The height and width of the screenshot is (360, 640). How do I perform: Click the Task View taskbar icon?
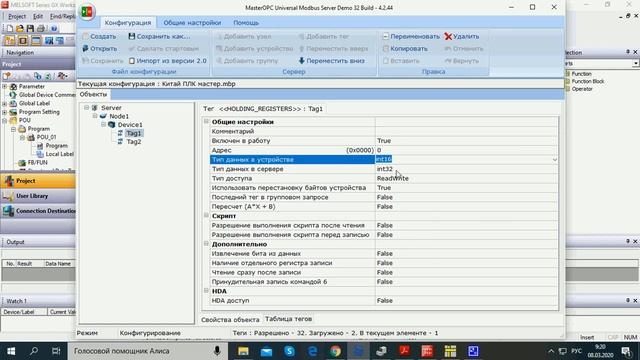point(56,351)
